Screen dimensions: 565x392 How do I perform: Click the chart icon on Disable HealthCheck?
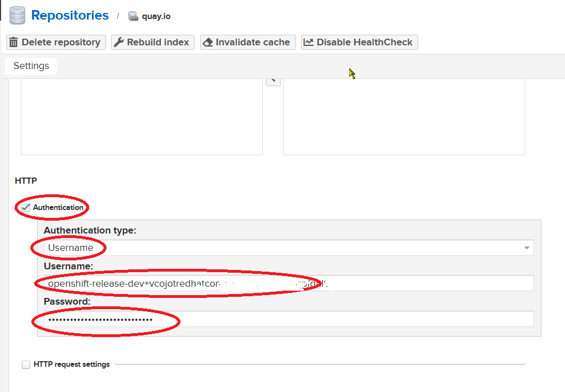(308, 42)
